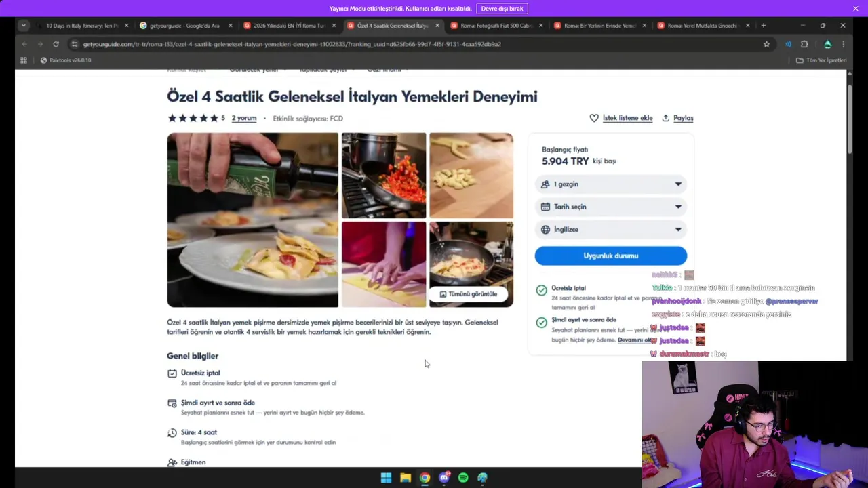The image size is (868, 488).
Task: Click 'Tümünü görüntüle' on the gallery
Action: [469, 294]
